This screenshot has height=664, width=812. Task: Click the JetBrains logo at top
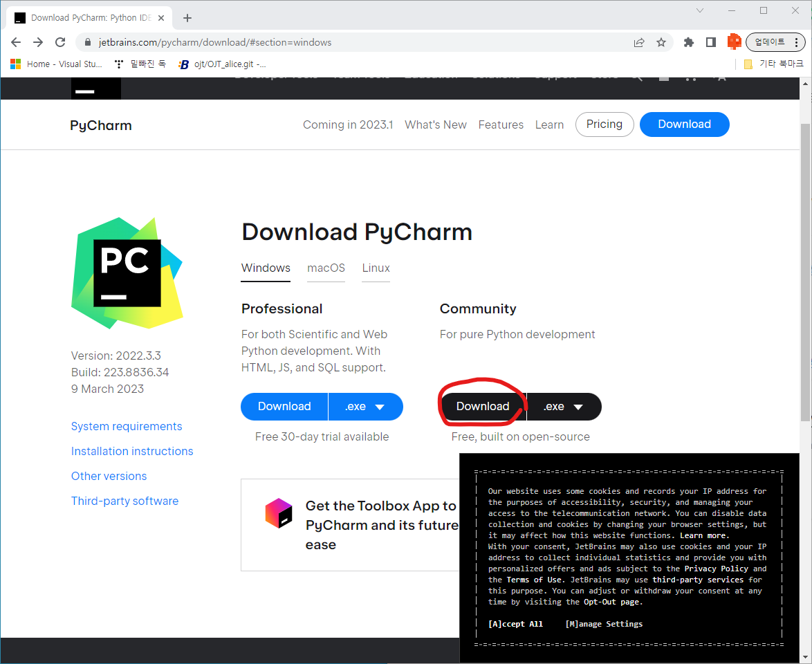coord(96,89)
